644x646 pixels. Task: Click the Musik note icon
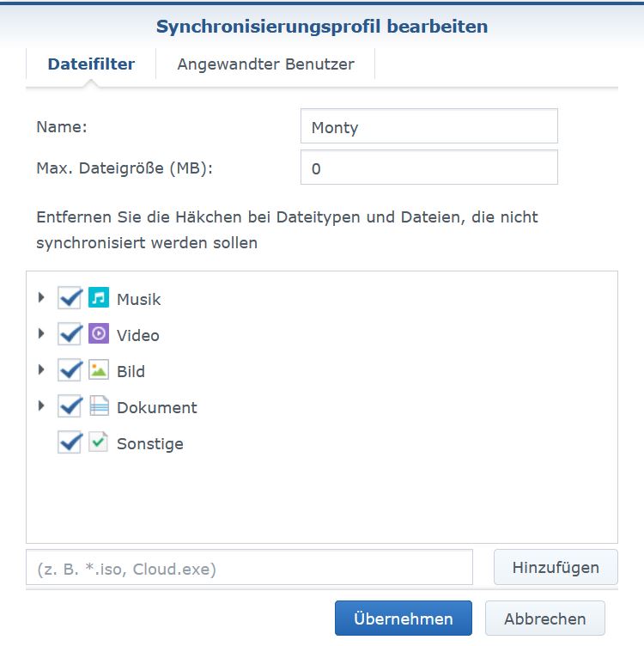(x=99, y=298)
